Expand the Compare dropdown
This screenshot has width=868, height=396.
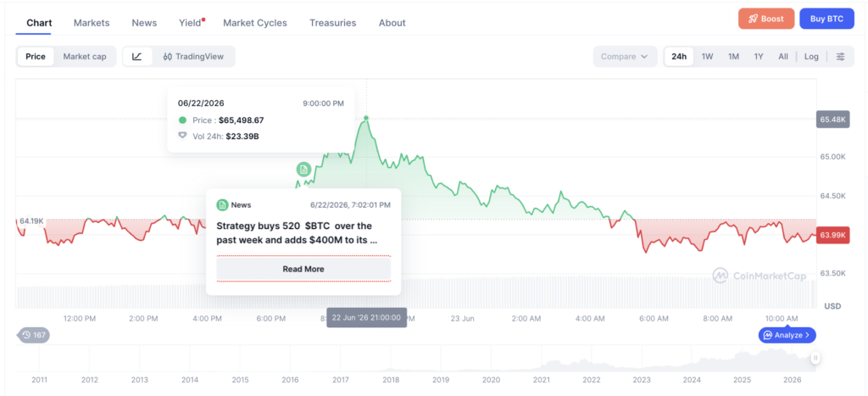click(x=625, y=57)
